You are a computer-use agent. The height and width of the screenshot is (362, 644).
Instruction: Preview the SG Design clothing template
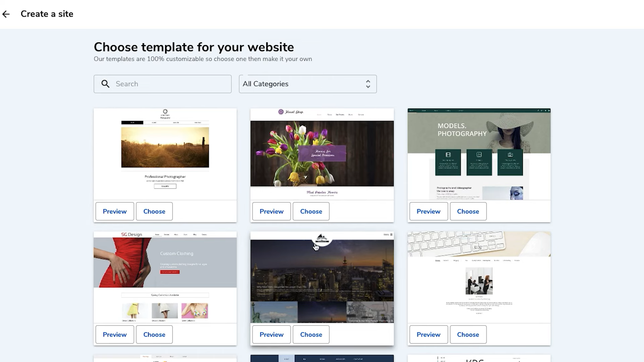click(x=114, y=334)
